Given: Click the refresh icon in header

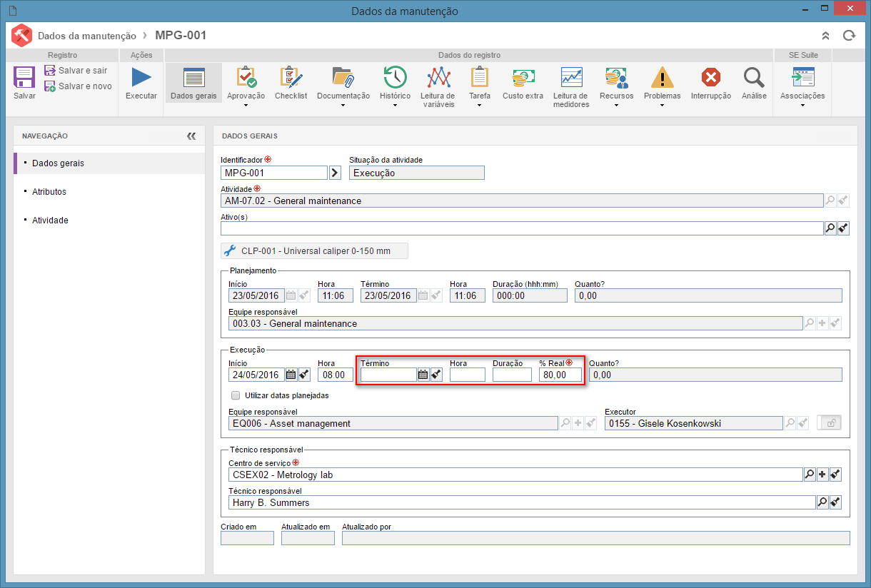Looking at the screenshot, I should pos(849,36).
